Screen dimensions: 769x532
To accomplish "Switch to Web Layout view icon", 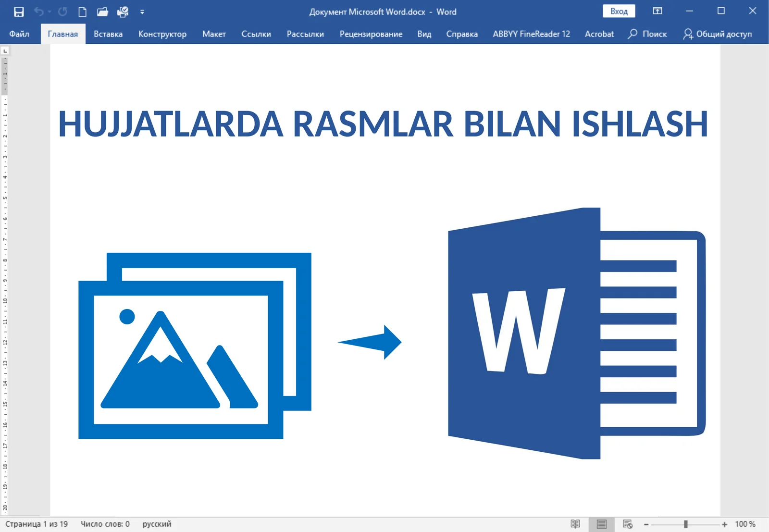I will click(627, 524).
